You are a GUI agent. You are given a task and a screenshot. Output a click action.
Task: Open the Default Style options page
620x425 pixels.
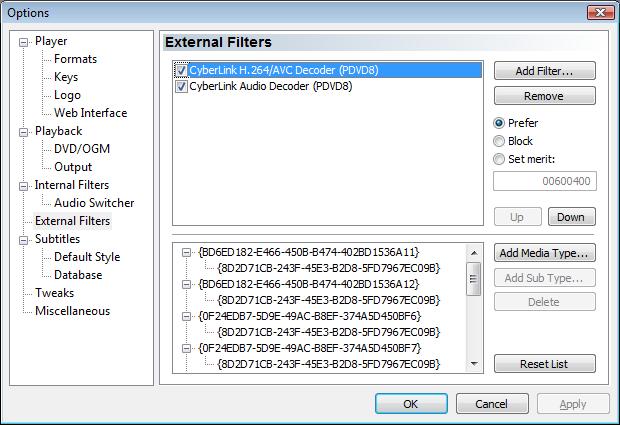pos(87,257)
